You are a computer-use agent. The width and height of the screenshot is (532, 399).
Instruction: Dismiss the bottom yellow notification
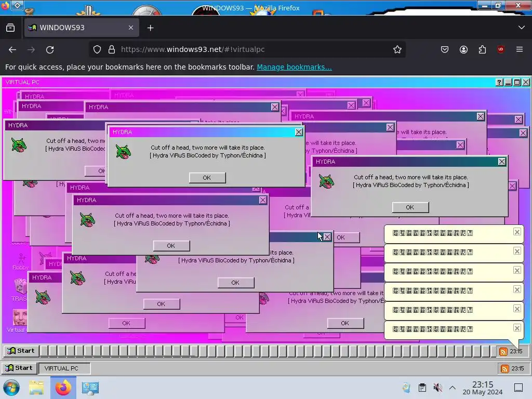point(517,328)
